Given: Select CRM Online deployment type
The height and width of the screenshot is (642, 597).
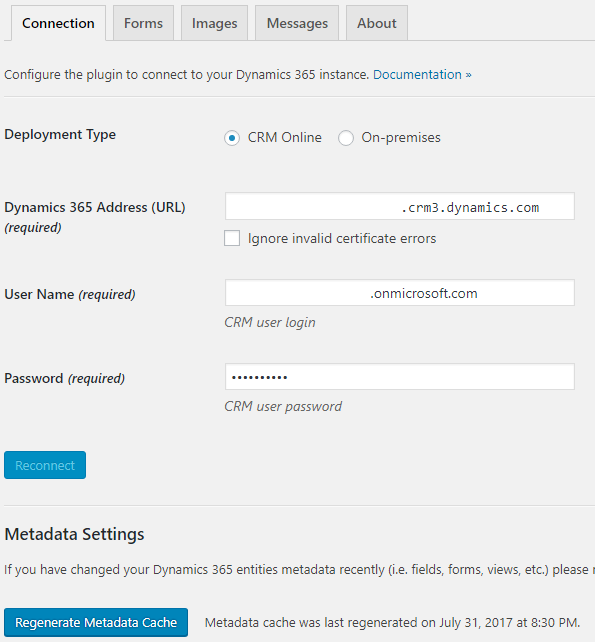Looking at the screenshot, I should (232, 138).
